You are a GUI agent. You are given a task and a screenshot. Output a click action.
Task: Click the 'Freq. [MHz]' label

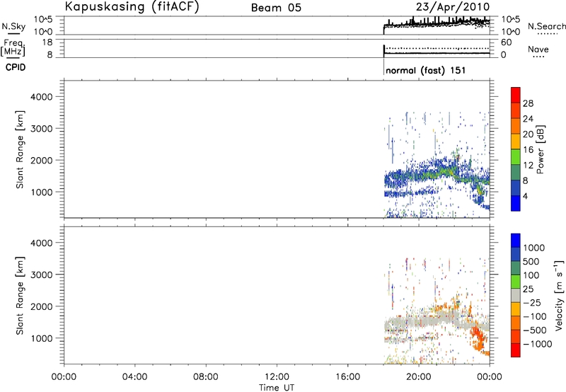point(14,47)
